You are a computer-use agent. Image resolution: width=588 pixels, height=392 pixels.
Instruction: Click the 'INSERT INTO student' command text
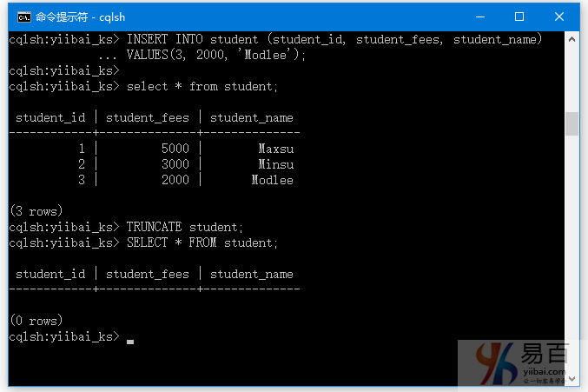[x=192, y=39]
